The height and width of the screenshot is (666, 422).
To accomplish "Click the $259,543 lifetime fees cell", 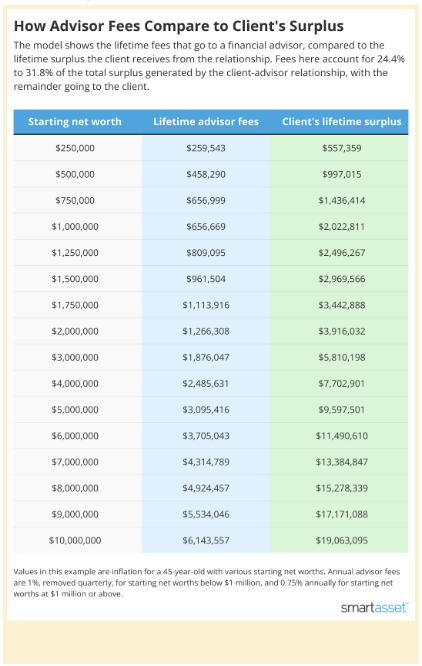I will [x=206, y=148].
